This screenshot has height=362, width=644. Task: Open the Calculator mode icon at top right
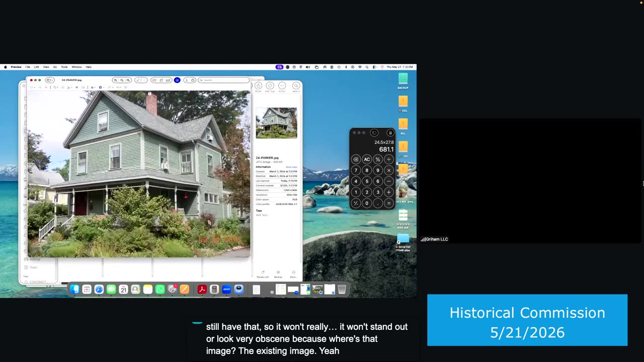[390, 133]
